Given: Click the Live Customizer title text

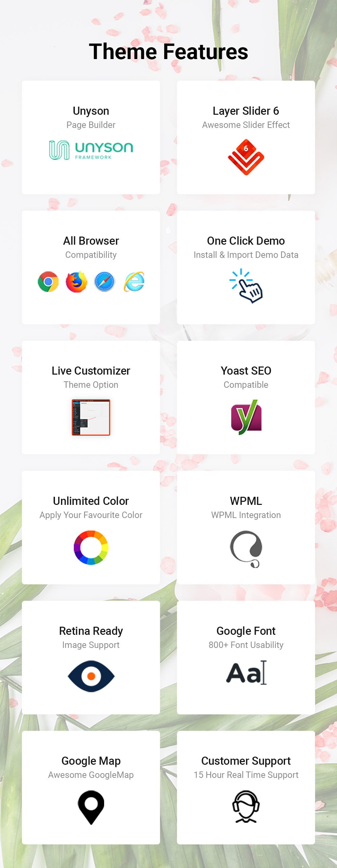Looking at the screenshot, I should click(x=91, y=371).
